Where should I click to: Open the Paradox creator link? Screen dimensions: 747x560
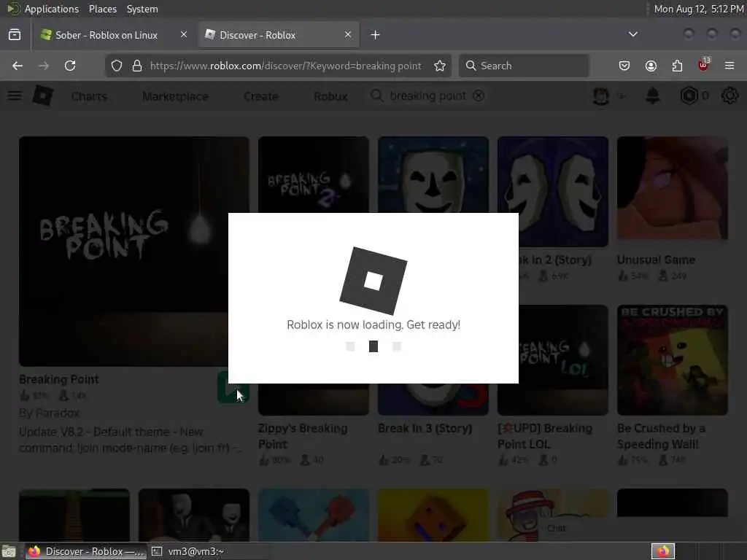click(58, 413)
